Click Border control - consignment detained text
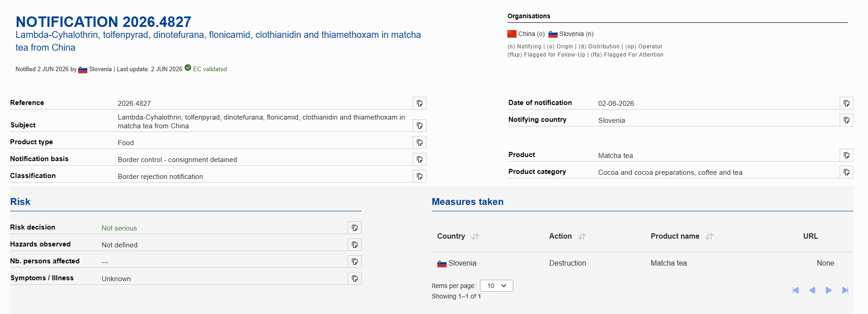 tap(177, 160)
